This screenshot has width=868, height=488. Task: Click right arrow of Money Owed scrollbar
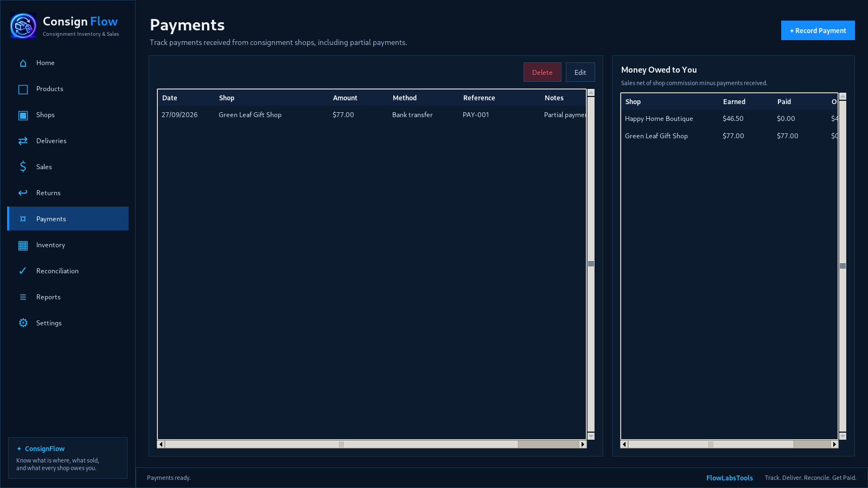[x=834, y=444]
